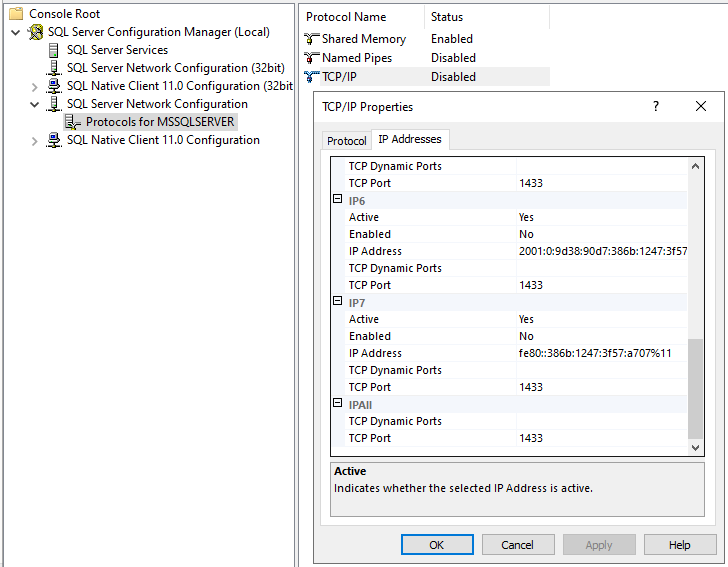Viewport: 728px width, 567px height.
Task: Click the Cancel button
Action: (x=518, y=545)
